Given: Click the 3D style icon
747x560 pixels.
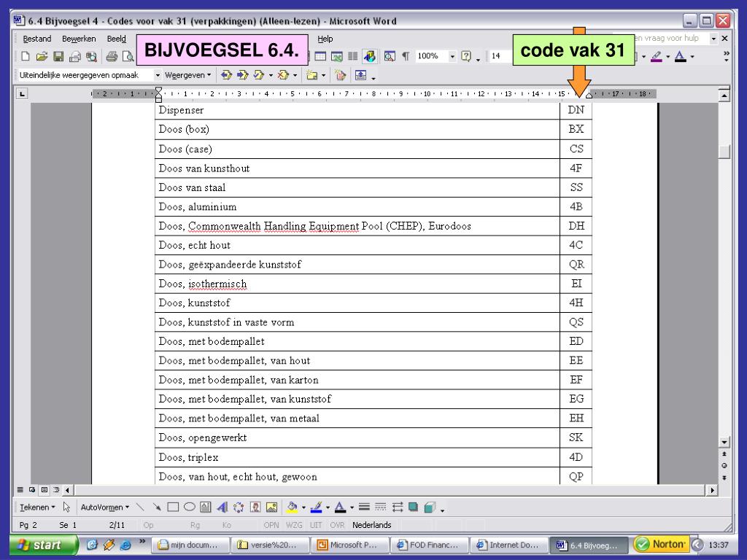Looking at the screenshot, I should [430, 507].
